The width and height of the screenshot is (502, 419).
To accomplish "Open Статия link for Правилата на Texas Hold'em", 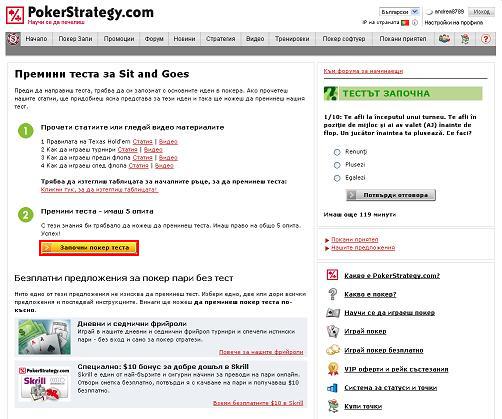I will click(142, 142).
